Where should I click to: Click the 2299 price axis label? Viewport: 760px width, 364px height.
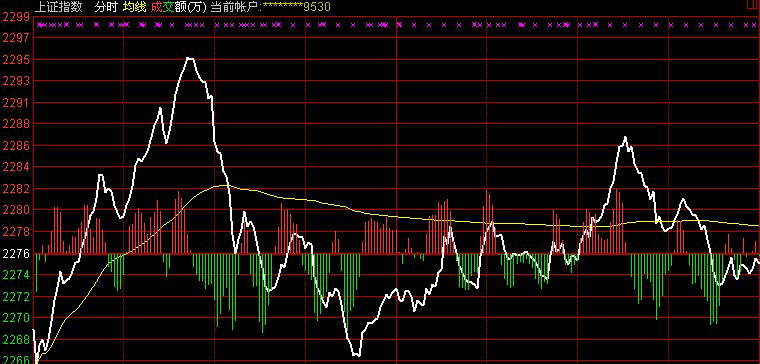[x=16, y=17]
